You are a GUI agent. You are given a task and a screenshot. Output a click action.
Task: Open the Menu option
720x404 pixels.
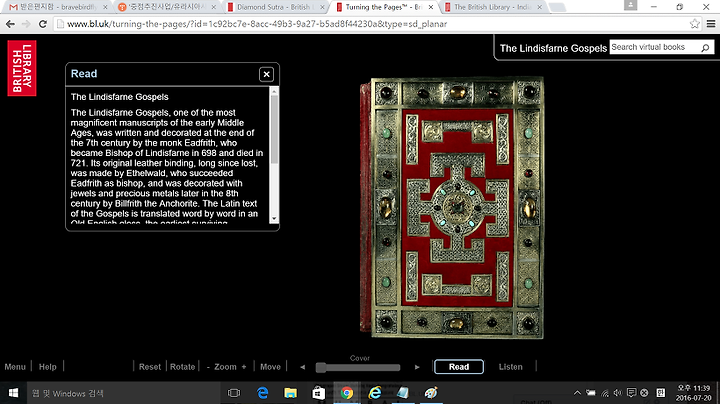[x=15, y=367]
